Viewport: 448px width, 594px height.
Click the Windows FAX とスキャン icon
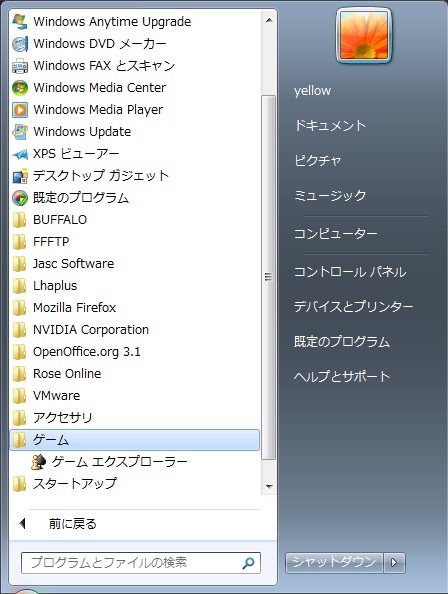(x=20, y=66)
